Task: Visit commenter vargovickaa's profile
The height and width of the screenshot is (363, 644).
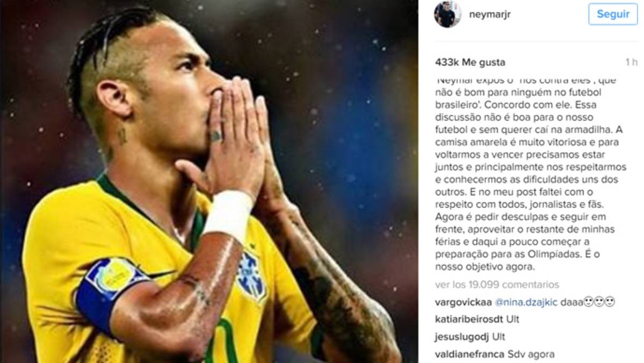Action: [x=464, y=302]
